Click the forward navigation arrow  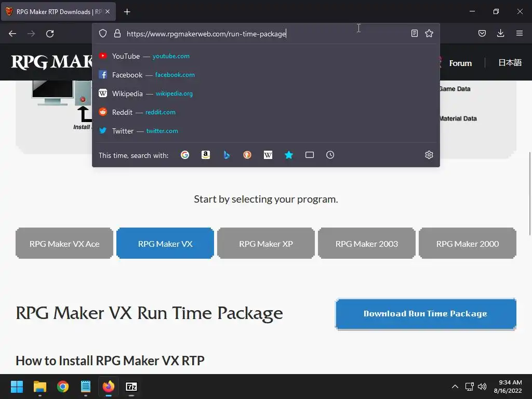[31, 34]
